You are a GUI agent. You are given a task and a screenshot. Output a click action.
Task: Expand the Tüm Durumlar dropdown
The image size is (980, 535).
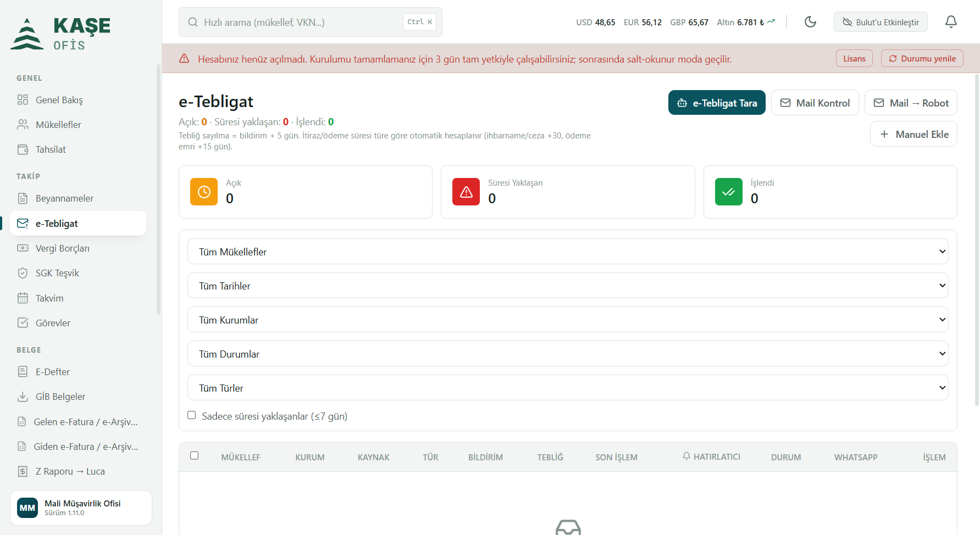tap(568, 354)
